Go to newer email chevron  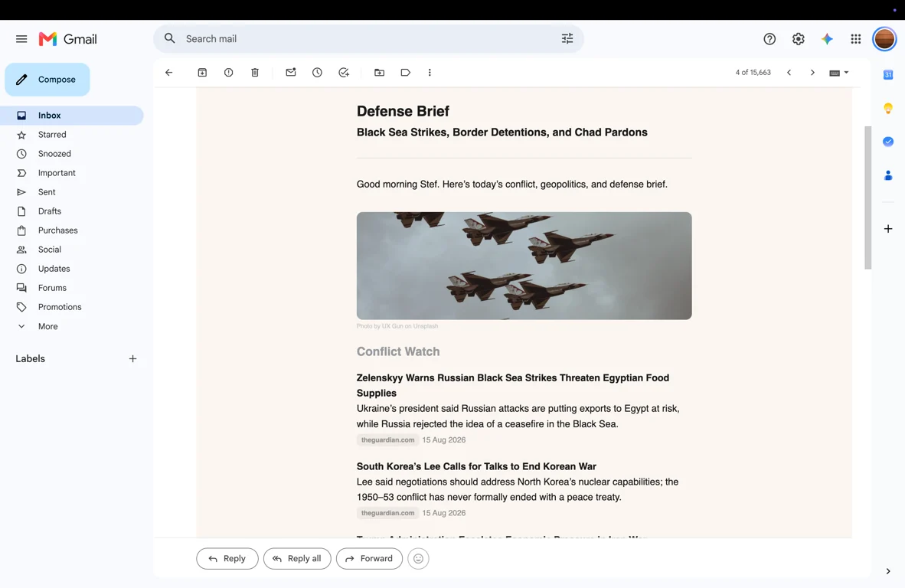(x=789, y=72)
